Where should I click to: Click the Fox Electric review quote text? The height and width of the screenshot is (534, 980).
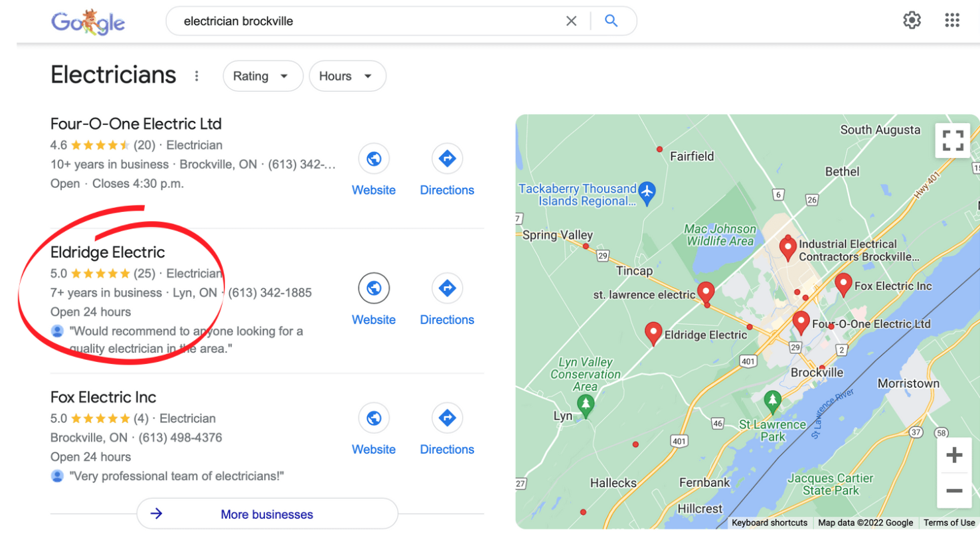(x=177, y=476)
